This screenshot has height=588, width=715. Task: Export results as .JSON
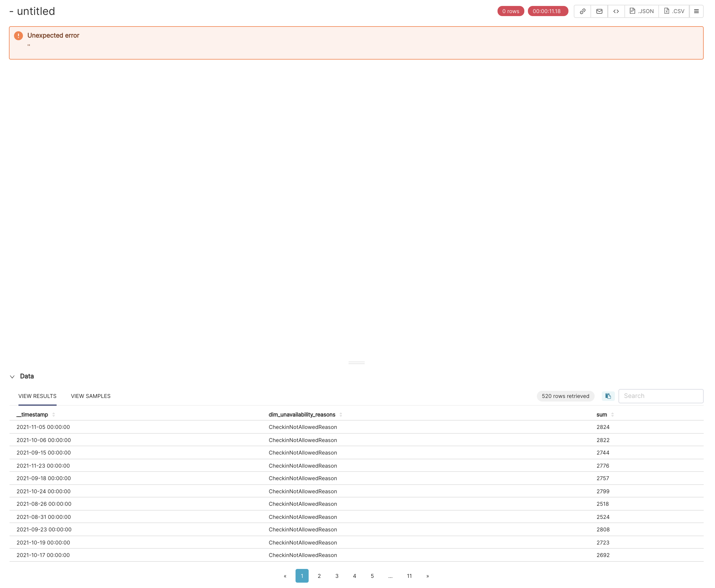tap(641, 11)
